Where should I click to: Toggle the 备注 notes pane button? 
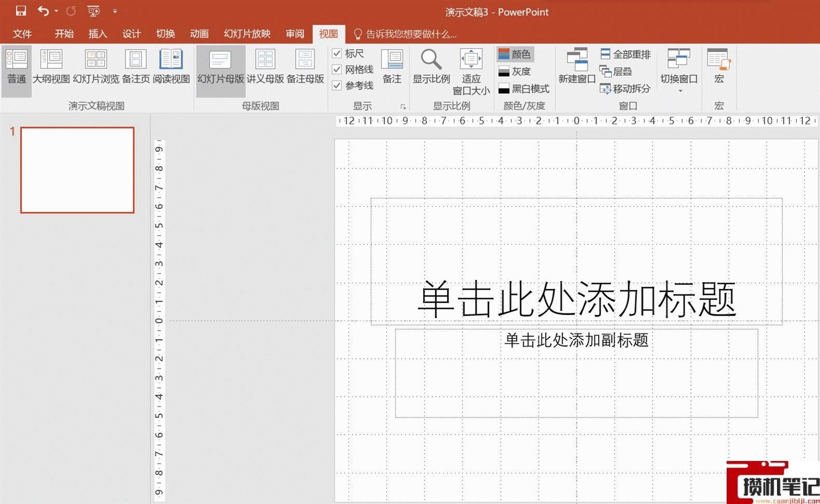pyautogui.click(x=392, y=66)
